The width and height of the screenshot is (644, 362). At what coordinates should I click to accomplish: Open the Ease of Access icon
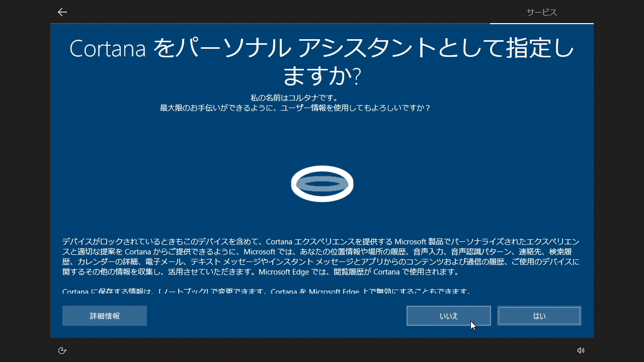tap(62, 350)
